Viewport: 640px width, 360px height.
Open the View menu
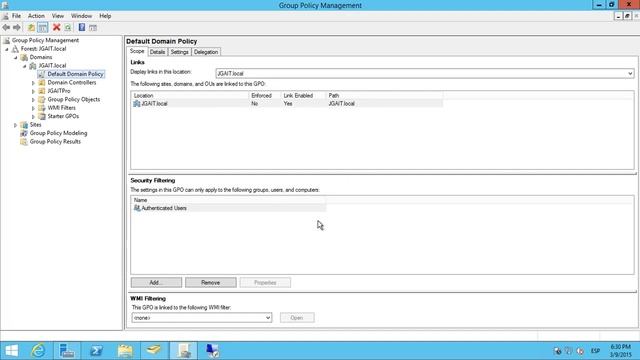click(x=58, y=16)
